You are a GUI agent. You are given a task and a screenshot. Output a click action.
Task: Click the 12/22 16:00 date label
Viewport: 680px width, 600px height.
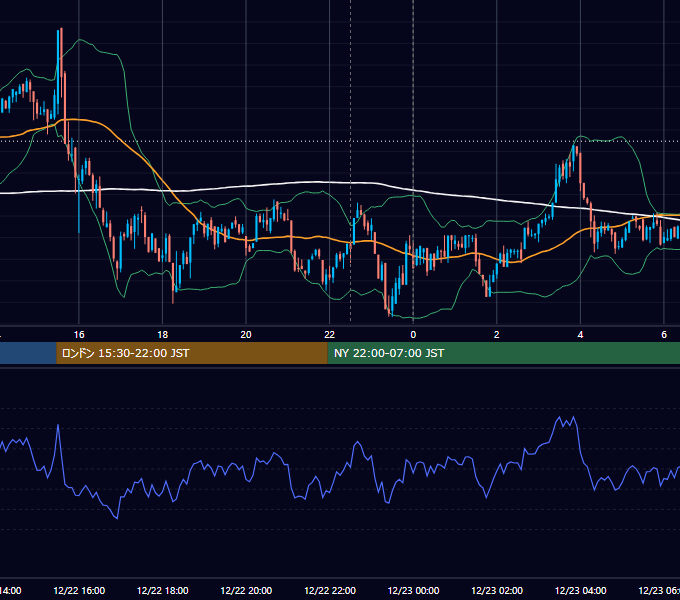tap(79, 590)
